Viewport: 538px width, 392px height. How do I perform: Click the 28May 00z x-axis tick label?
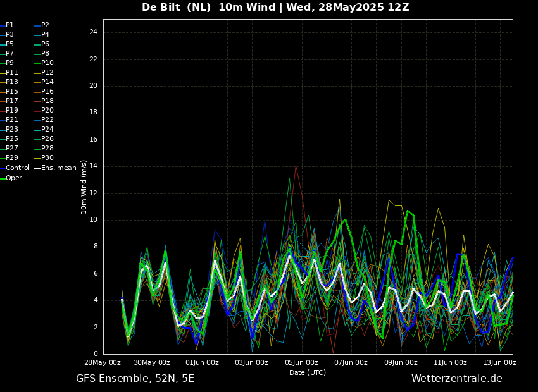point(103,363)
